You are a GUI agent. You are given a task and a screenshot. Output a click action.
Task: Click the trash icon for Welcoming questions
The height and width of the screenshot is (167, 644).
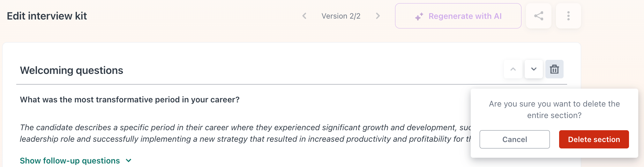554,69
